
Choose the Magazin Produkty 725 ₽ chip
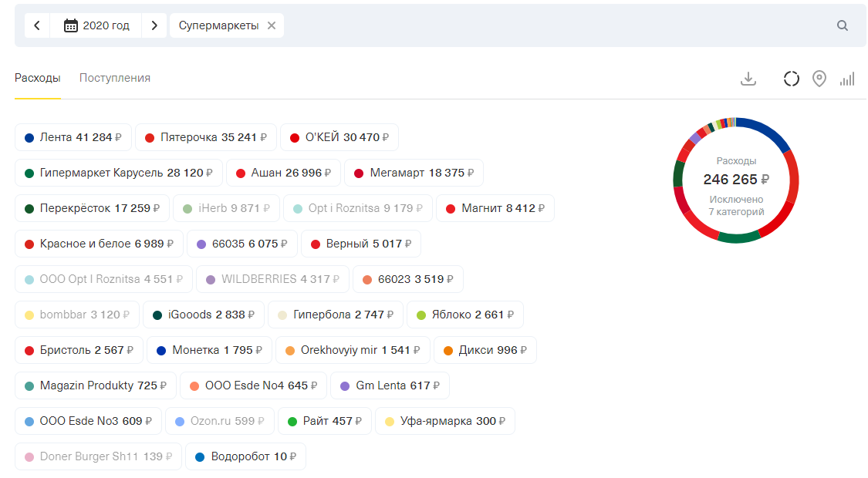[x=95, y=385]
